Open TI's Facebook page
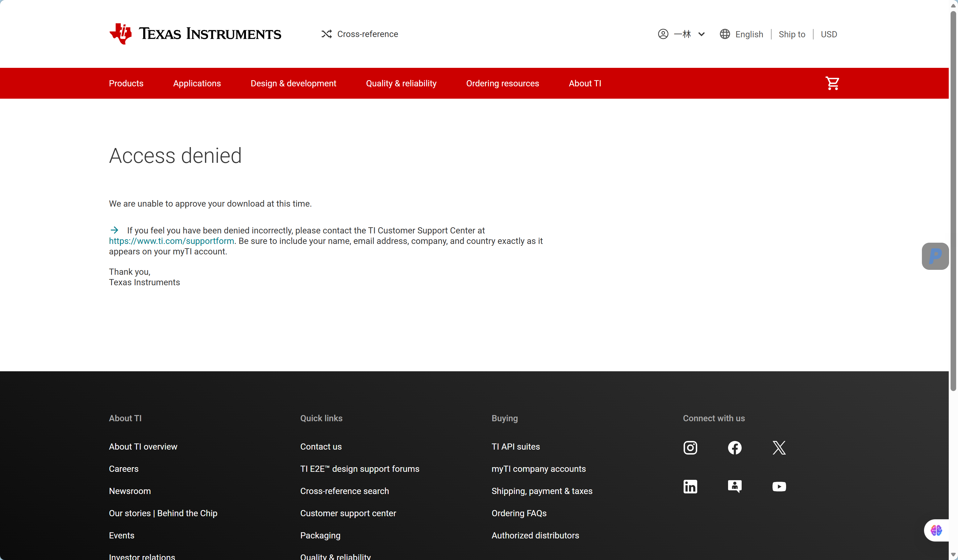The height and width of the screenshot is (560, 958). point(735,448)
